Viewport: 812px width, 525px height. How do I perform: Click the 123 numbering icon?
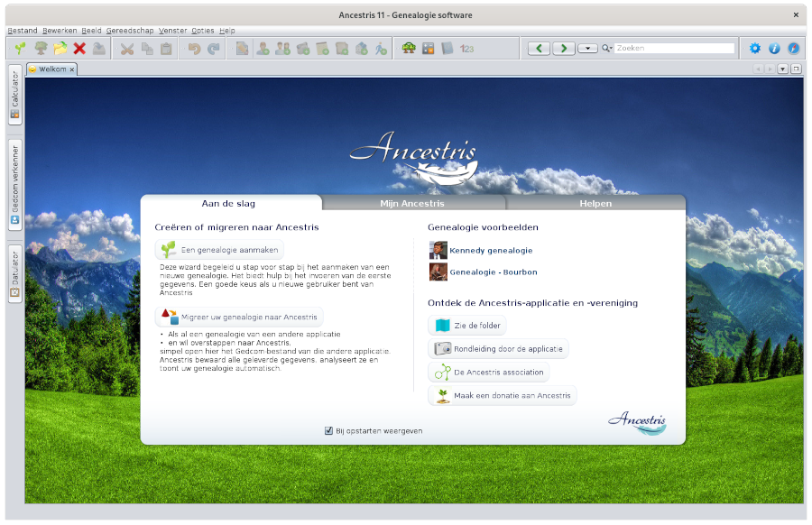pos(467,49)
